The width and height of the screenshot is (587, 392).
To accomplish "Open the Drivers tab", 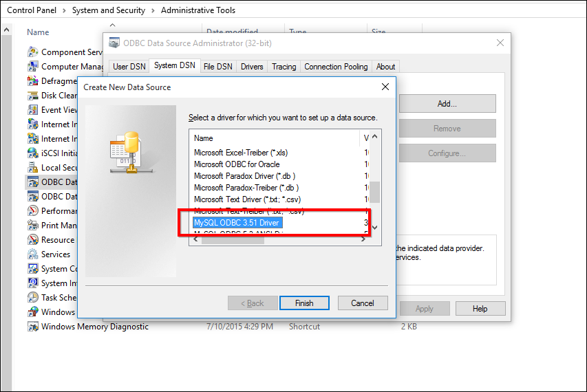I will (x=252, y=67).
